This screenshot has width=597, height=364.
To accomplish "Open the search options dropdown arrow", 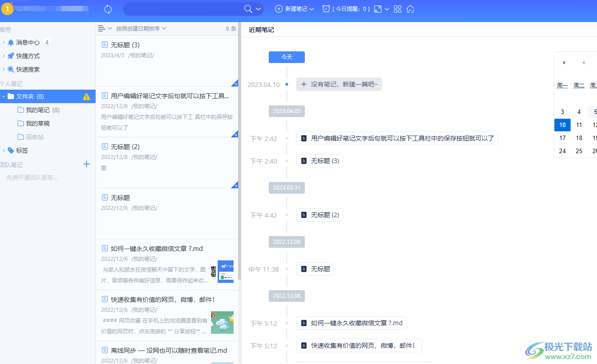I will (258, 9).
